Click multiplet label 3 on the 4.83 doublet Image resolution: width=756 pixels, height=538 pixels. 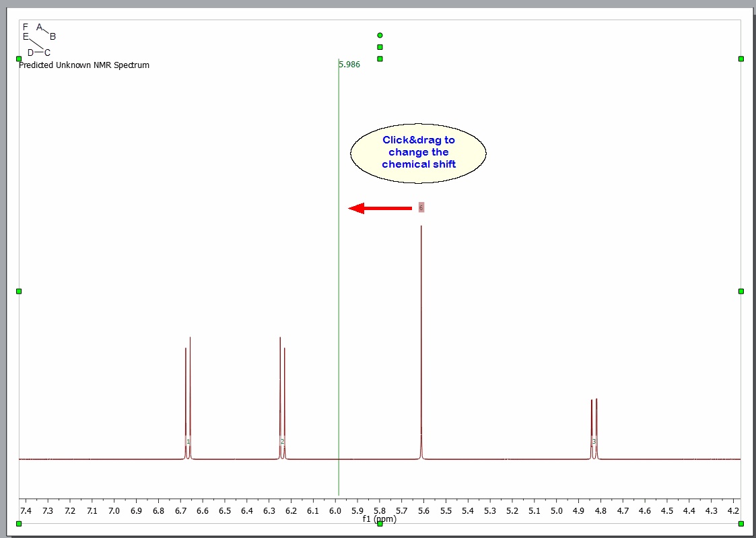click(594, 441)
